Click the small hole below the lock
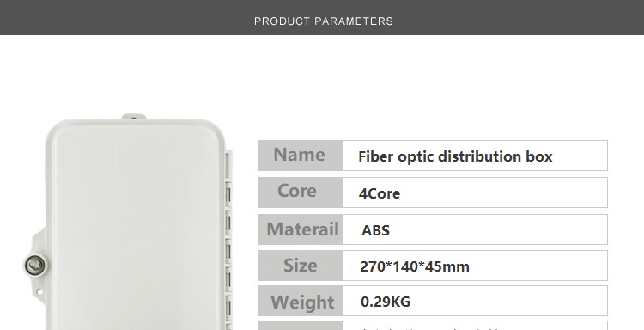The image size is (644, 330). [39, 292]
